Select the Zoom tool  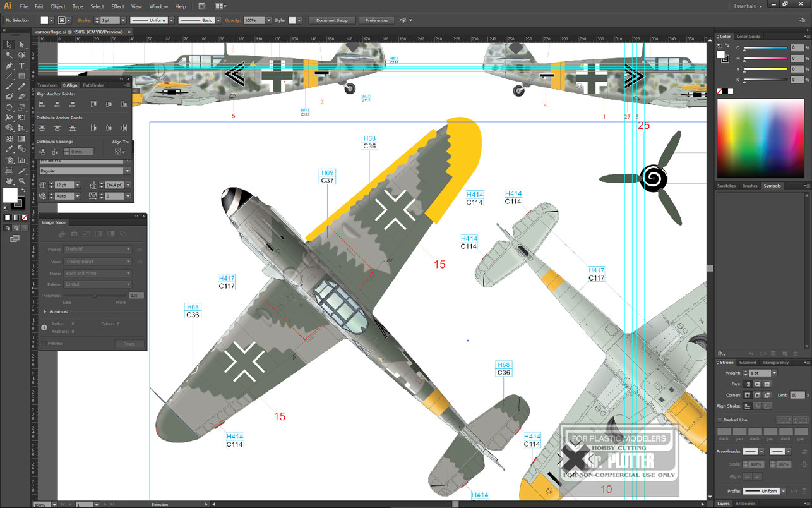tap(21, 181)
